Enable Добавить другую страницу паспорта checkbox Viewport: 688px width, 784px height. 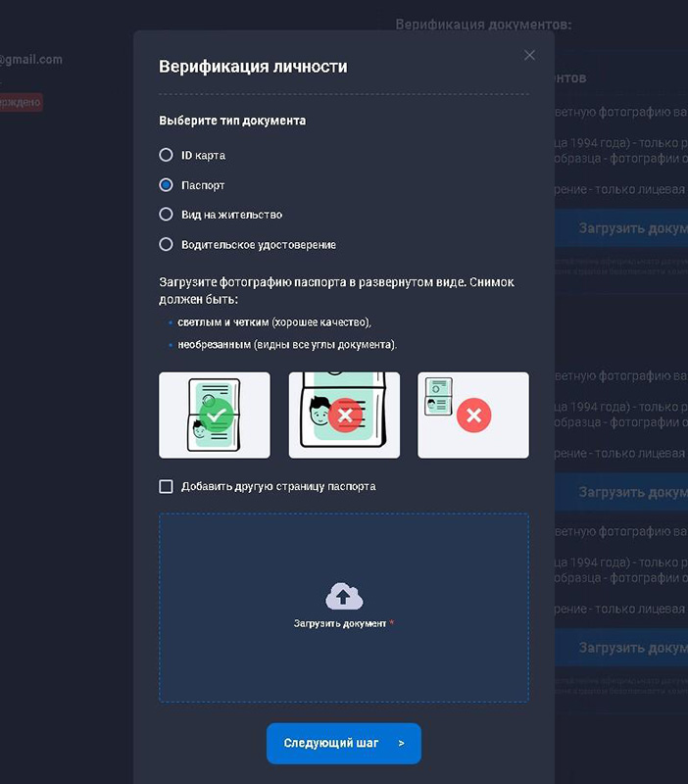point(166,486)
